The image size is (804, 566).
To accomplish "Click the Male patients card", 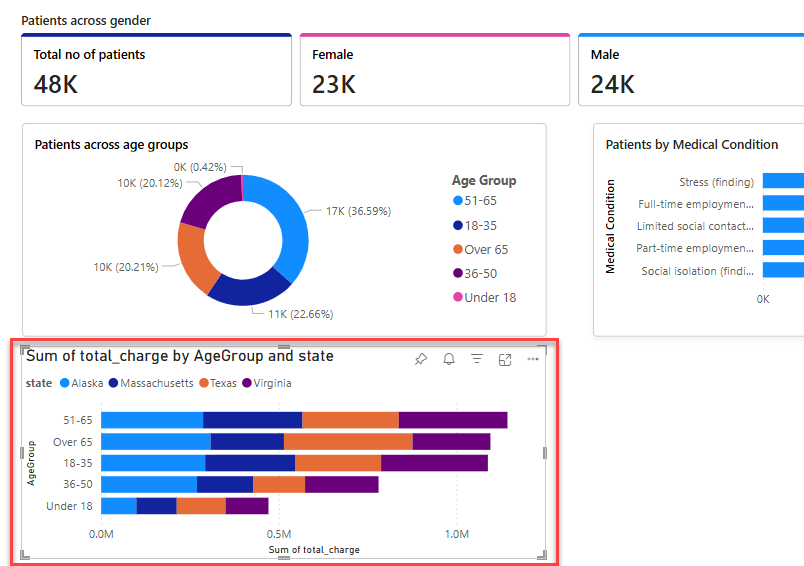I will tap(691, 70).
